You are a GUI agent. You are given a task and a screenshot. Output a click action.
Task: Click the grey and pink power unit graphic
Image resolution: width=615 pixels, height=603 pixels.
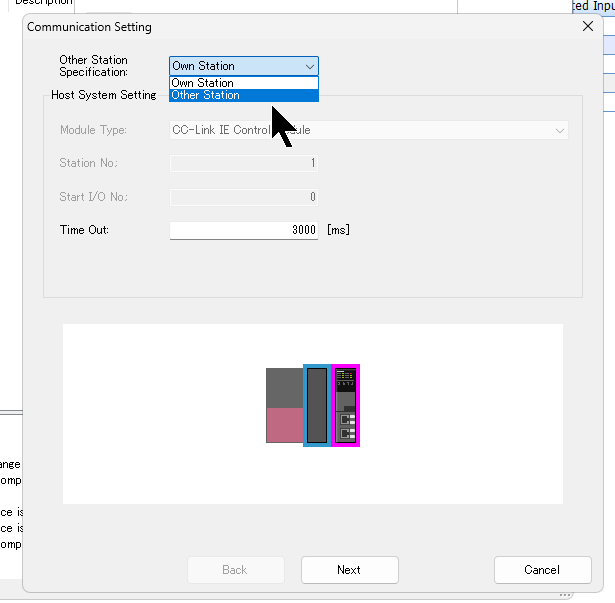(x=284, y=405)
